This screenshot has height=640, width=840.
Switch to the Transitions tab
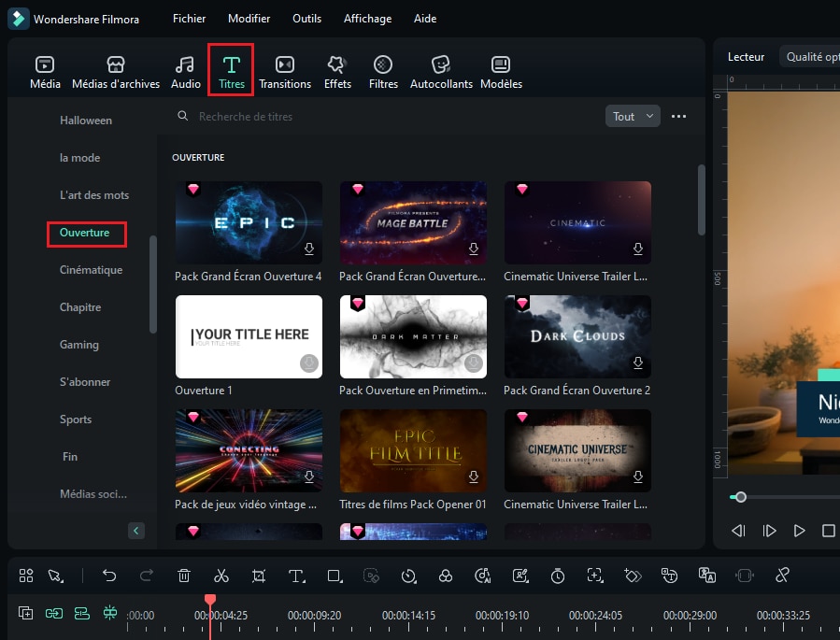[x=285, y=72]
